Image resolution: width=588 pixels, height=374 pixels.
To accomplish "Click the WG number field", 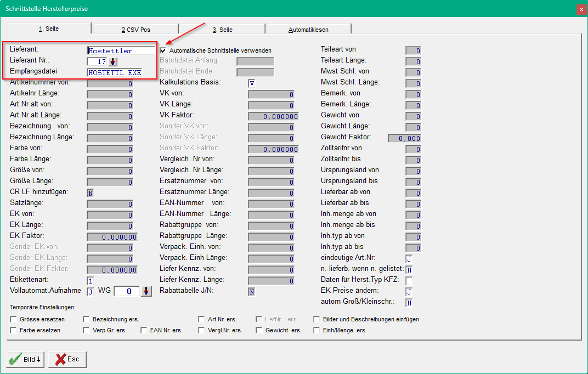I will (x=127, y=291).
